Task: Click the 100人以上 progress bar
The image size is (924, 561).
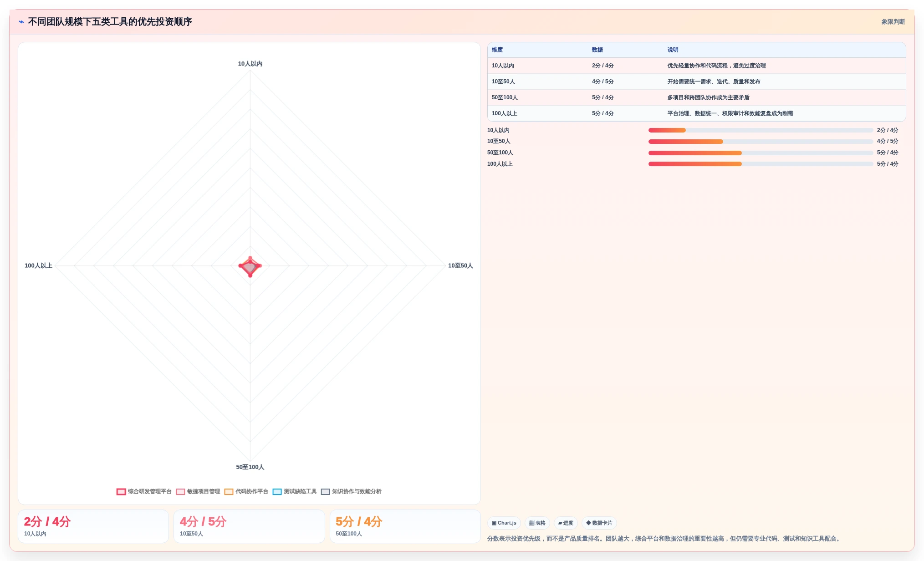Action: (x=761, y=164)
